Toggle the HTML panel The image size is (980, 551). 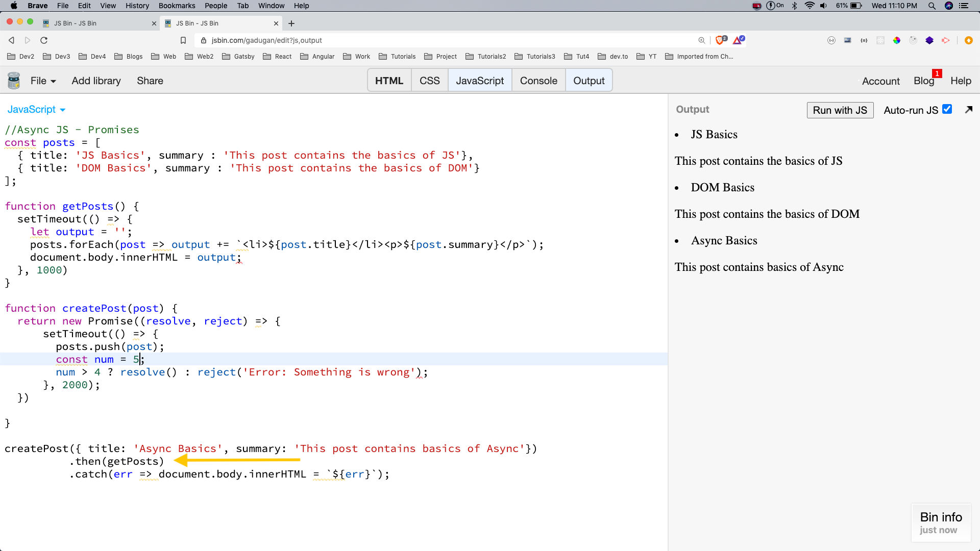[389, 81]
